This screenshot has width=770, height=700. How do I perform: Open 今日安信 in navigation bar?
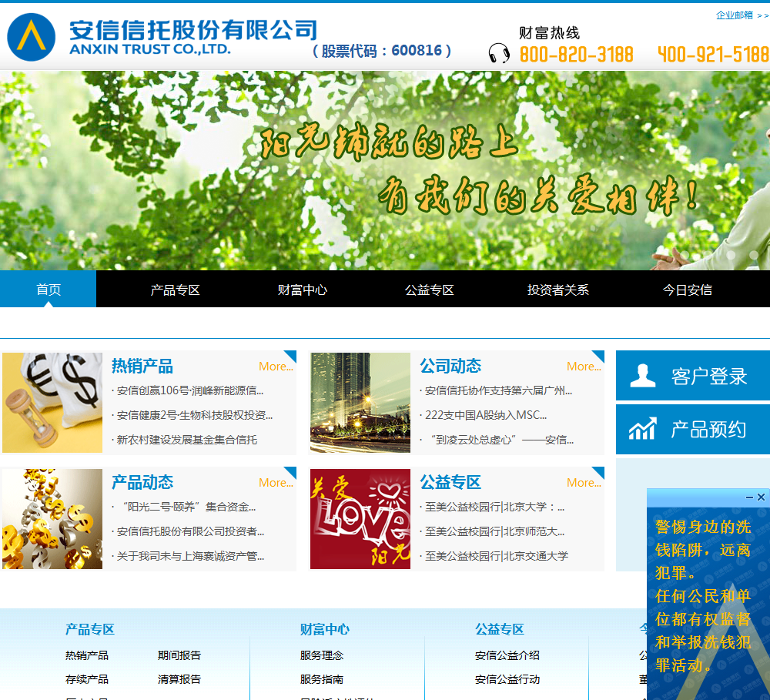click(688, 290)
